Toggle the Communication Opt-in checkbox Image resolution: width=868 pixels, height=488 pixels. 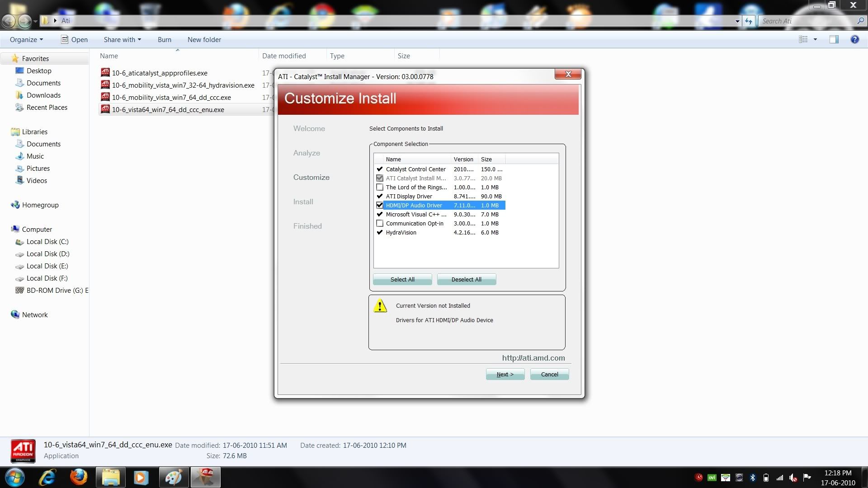point(380,223)
